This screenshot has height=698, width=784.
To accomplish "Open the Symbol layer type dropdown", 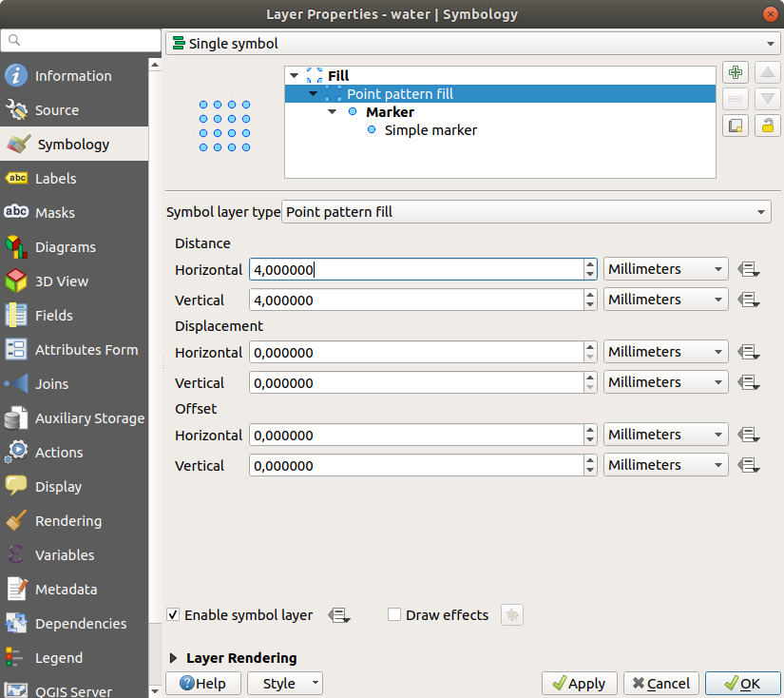I will tap(526, 212).
